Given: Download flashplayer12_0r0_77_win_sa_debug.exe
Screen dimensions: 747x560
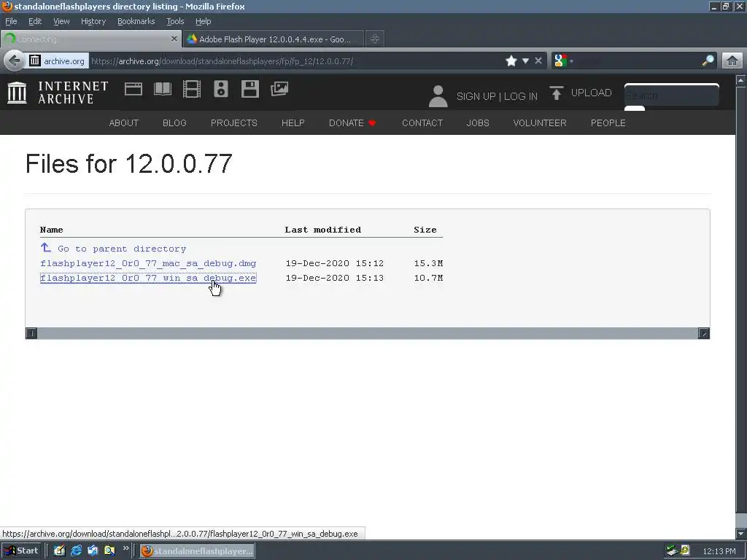Looking at the screenshot, I should [148, 278].
